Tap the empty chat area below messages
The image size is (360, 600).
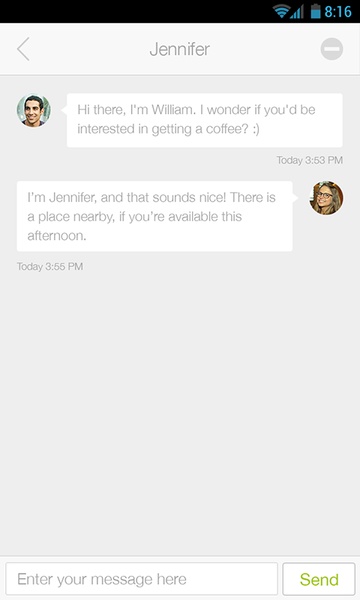tap(180, 413)
